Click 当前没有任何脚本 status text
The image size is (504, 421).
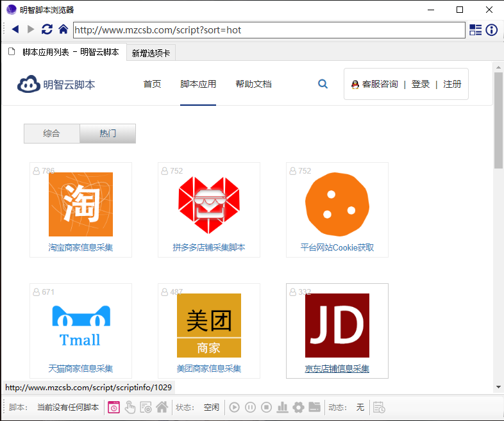(68, 407)
